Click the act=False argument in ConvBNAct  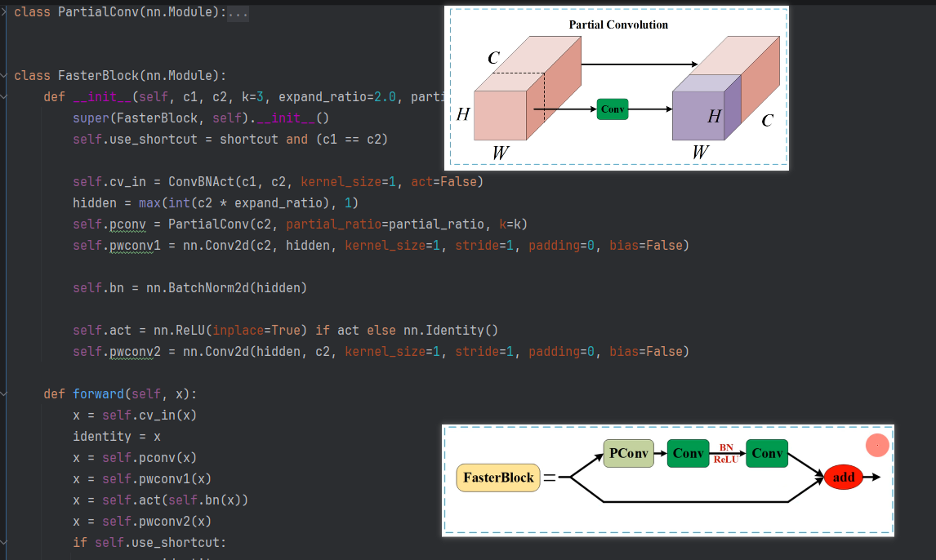[x=443, y=182]
